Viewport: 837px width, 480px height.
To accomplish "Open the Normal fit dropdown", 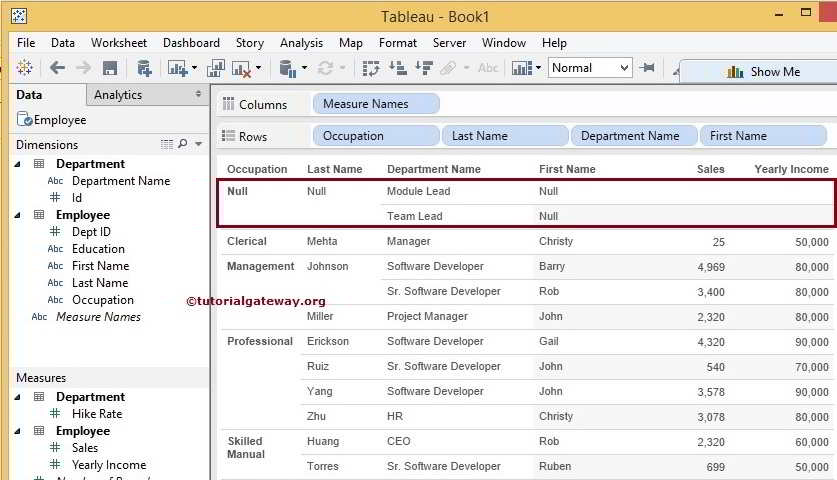I will (x=590, y=68).
